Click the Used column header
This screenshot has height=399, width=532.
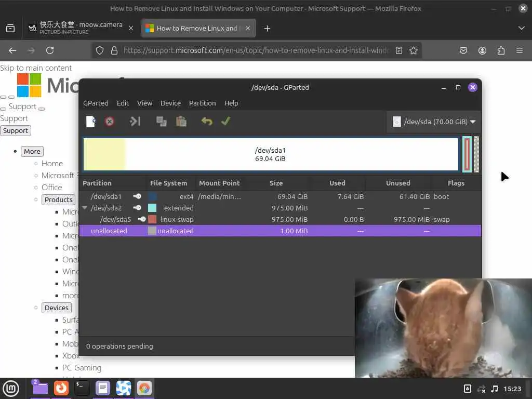tap(338, 183)
